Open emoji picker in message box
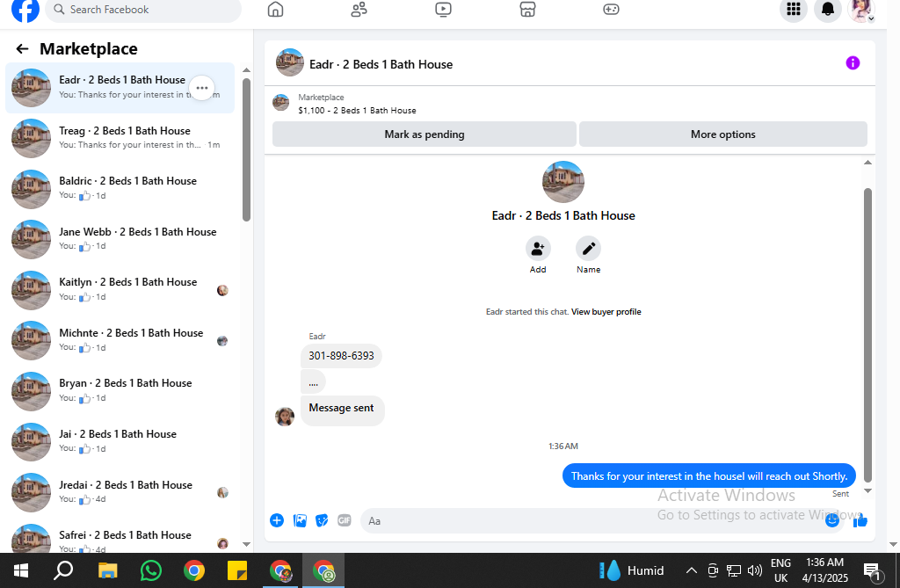 832,521
